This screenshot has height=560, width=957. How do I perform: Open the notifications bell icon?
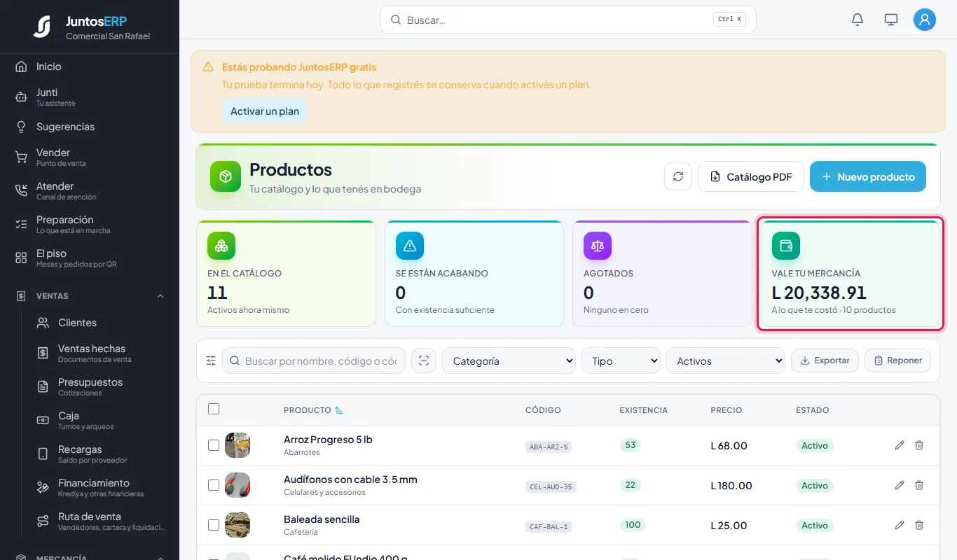(x=858, y=20)
